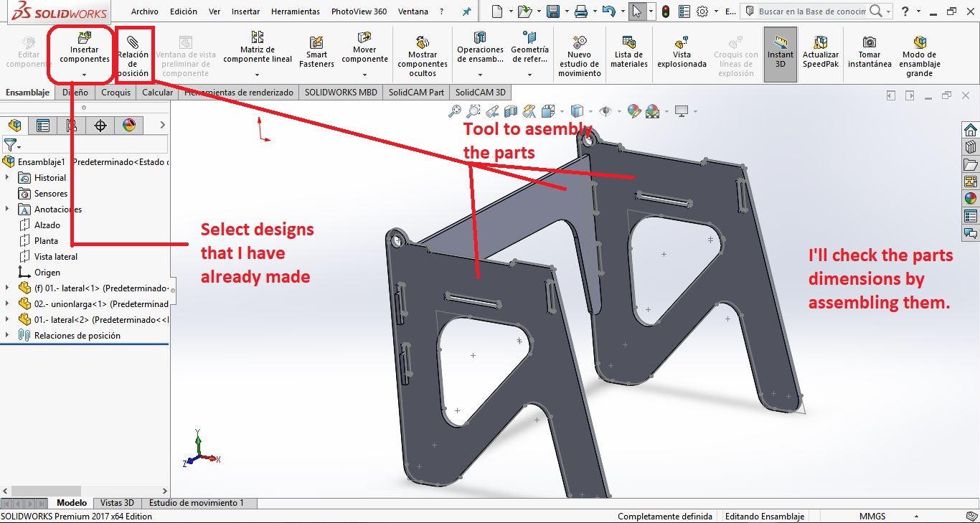980x523 pixels.
Task: Click Tomar instantánea camera tool
Action: [870, 52]
